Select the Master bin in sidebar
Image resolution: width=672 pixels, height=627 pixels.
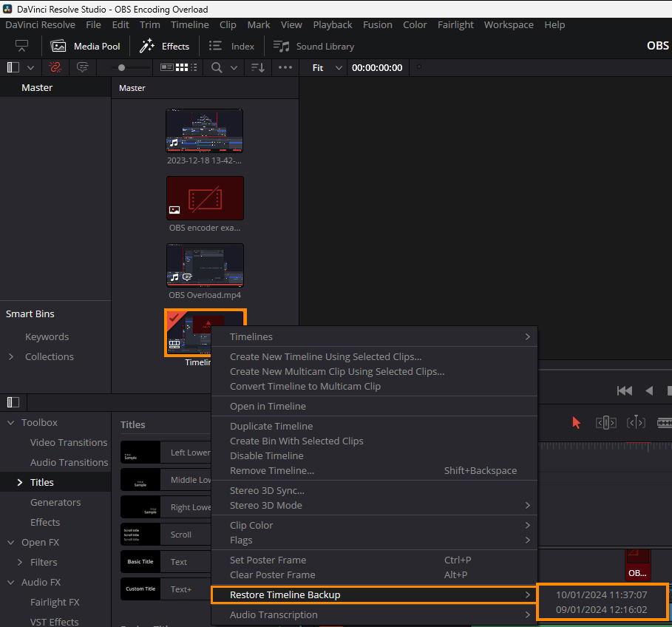pyautogui.click(x=37, y=88)
